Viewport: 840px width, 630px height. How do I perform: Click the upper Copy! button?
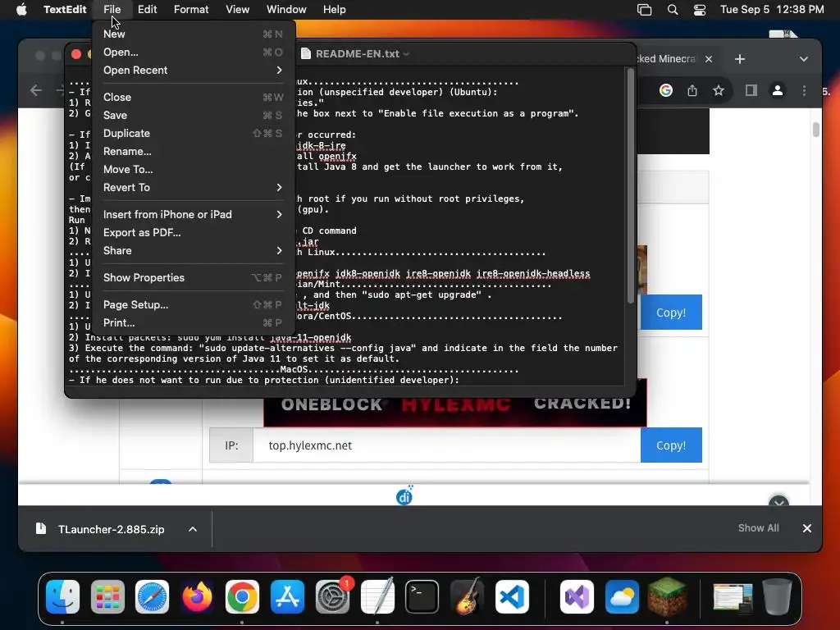pos(671,313)
